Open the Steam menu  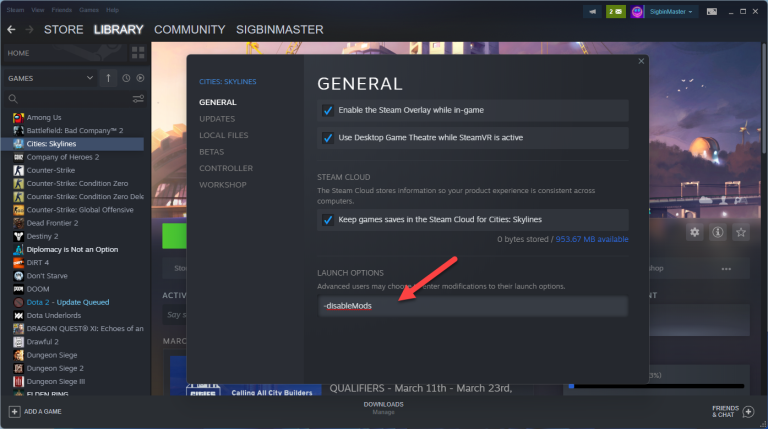click(15, 10)
